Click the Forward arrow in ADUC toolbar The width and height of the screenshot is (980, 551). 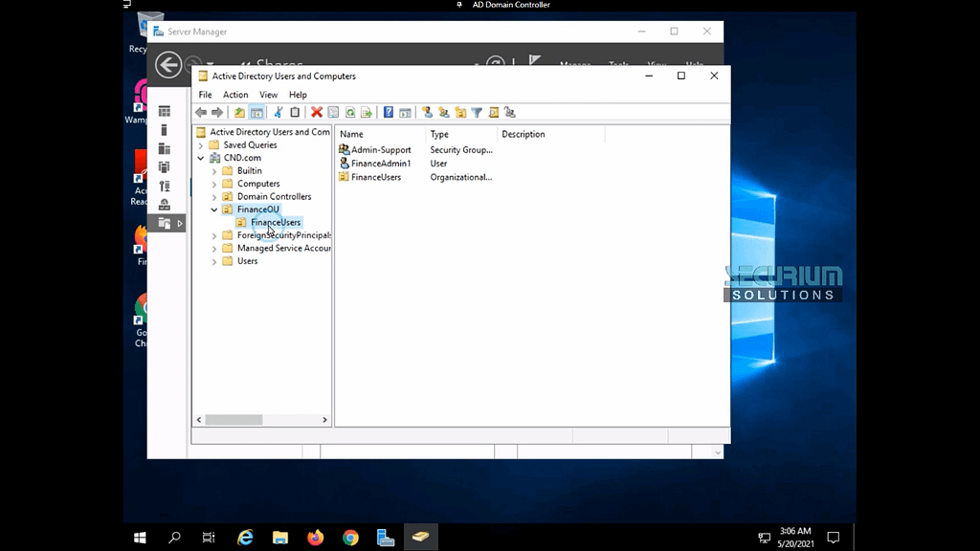point(217,113)
